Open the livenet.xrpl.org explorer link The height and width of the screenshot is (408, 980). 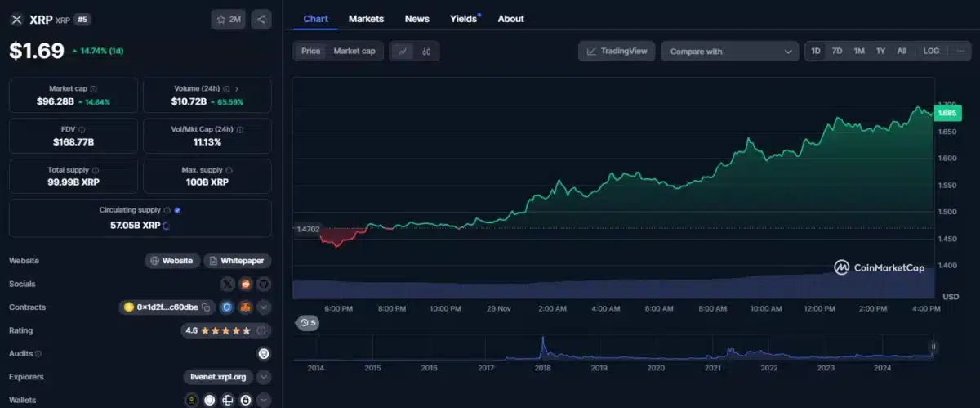218,378
